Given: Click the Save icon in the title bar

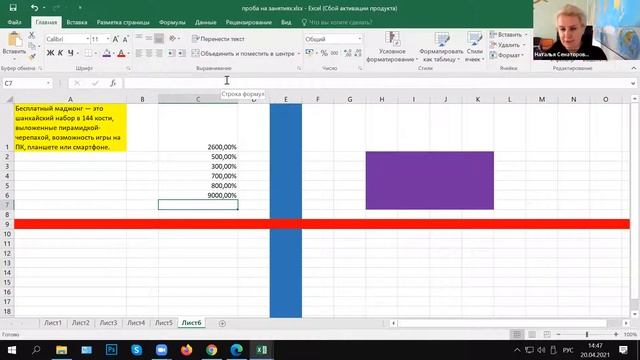Looking at the screenshot, I should (x=13, y=8).
